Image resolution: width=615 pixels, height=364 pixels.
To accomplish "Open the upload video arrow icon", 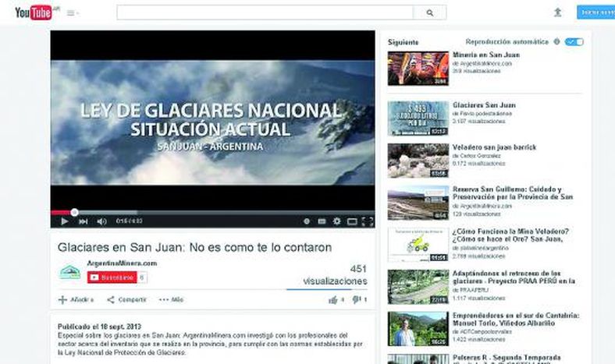I will pos(557,12).
